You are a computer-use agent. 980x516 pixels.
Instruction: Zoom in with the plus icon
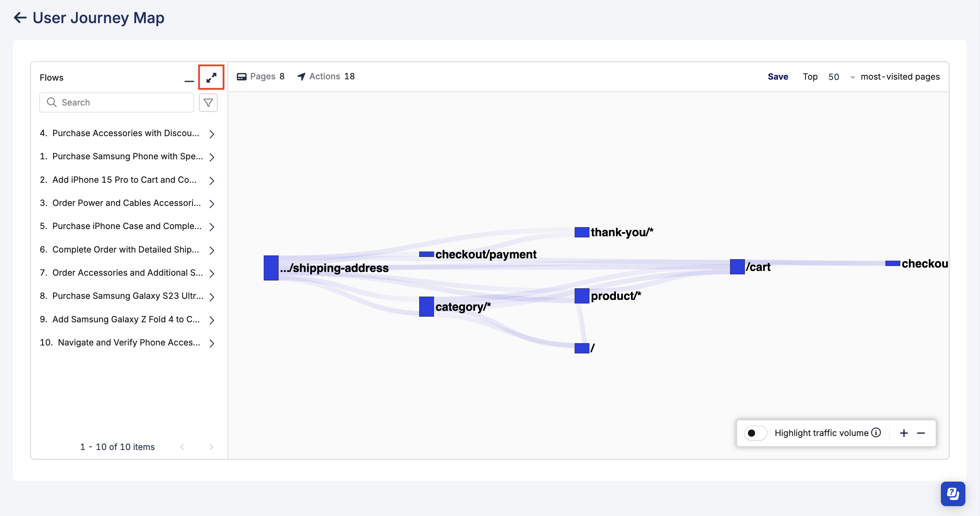coord(904,433)
